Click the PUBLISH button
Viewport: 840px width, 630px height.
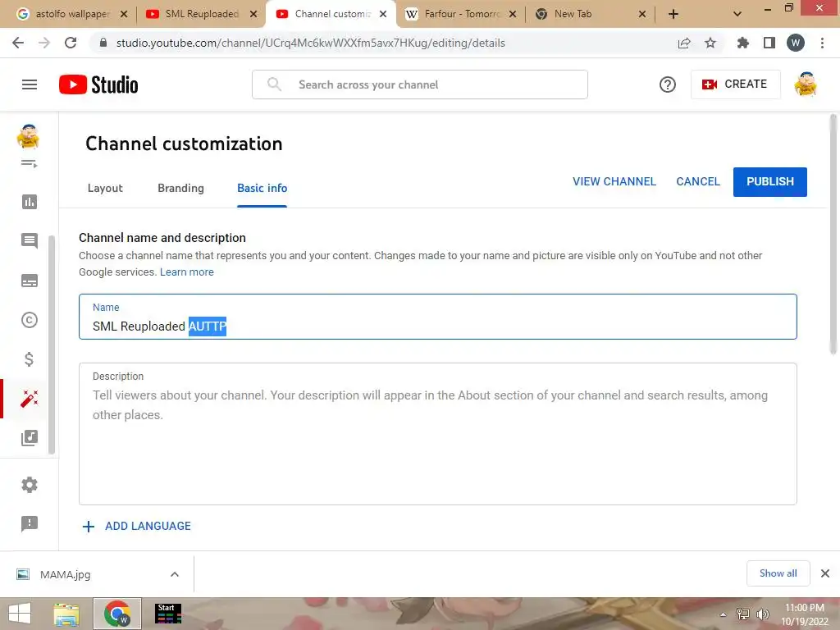tap(769, 181)
